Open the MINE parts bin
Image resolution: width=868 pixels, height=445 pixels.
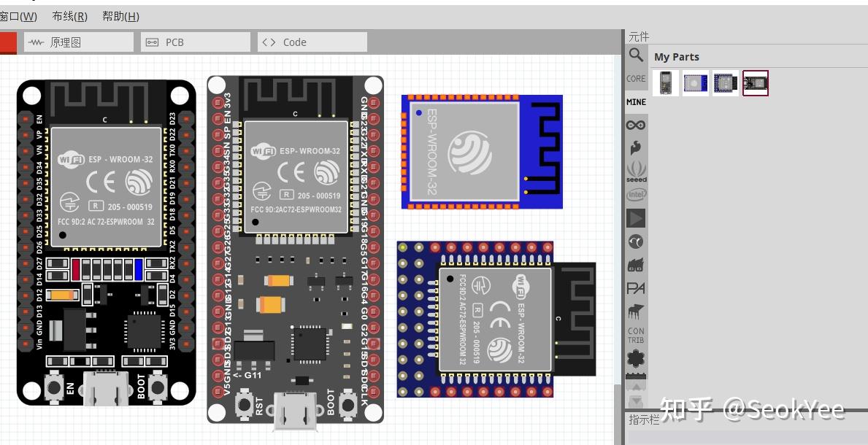(636, 101)
